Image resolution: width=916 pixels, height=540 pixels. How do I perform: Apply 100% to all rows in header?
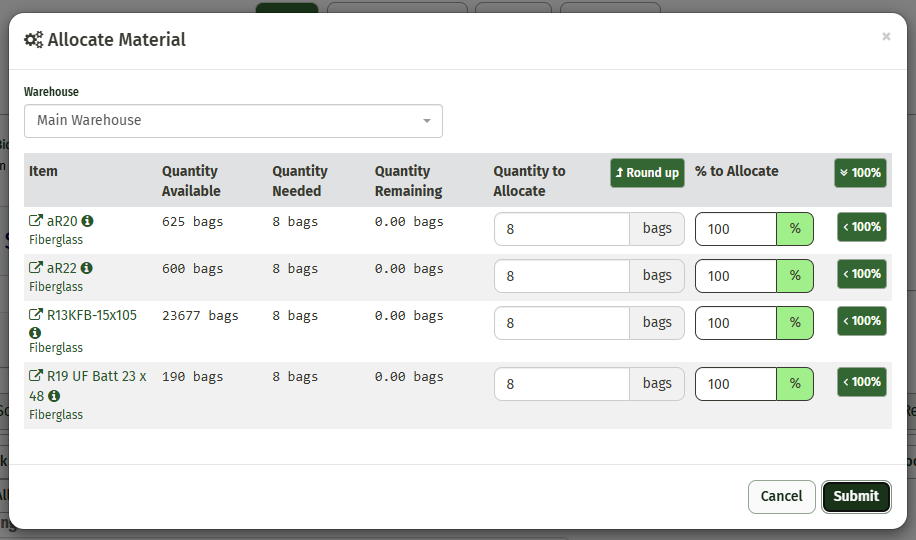[x=860, y=173]
